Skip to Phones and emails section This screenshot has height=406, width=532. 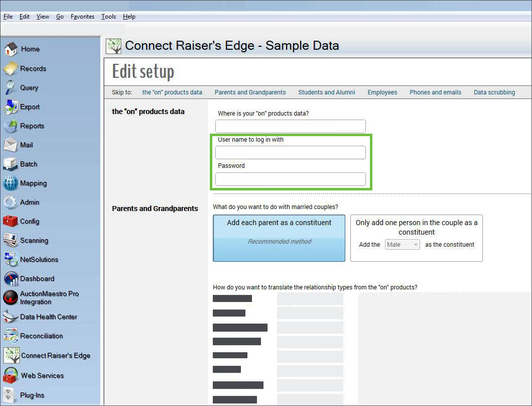click(435, 92)
